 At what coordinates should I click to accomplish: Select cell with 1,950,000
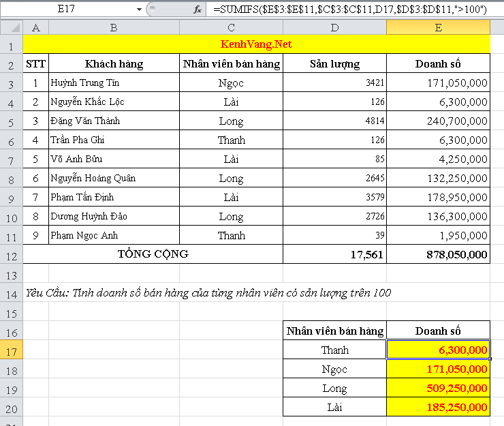(x=438, y=235)
